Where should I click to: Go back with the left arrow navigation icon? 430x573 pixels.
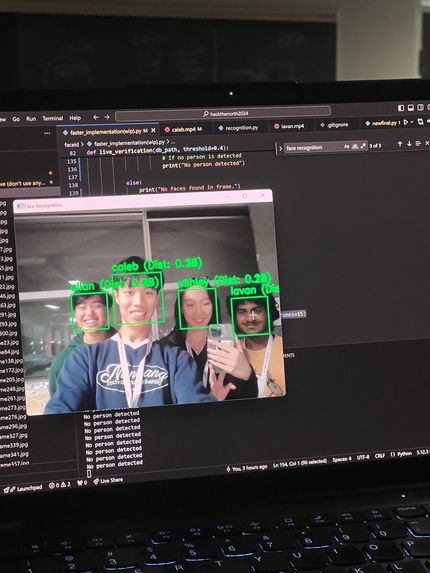(x=96, y=117)
